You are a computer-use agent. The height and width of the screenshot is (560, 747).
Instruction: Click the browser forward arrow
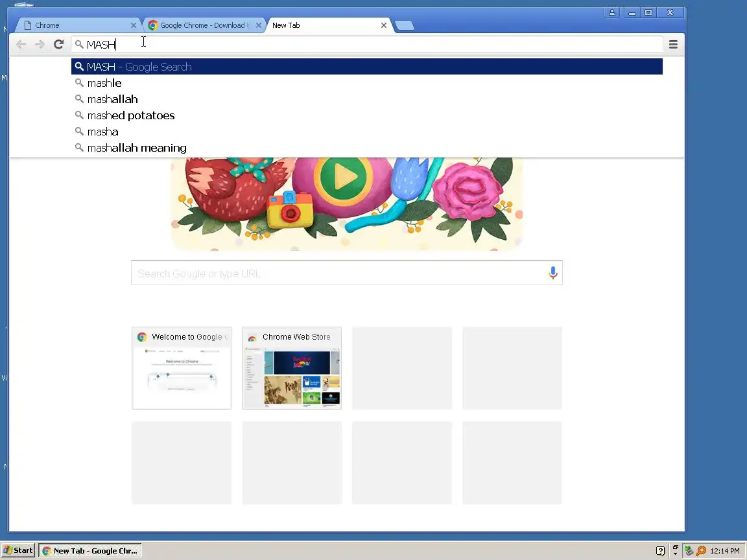click(40, 44)
